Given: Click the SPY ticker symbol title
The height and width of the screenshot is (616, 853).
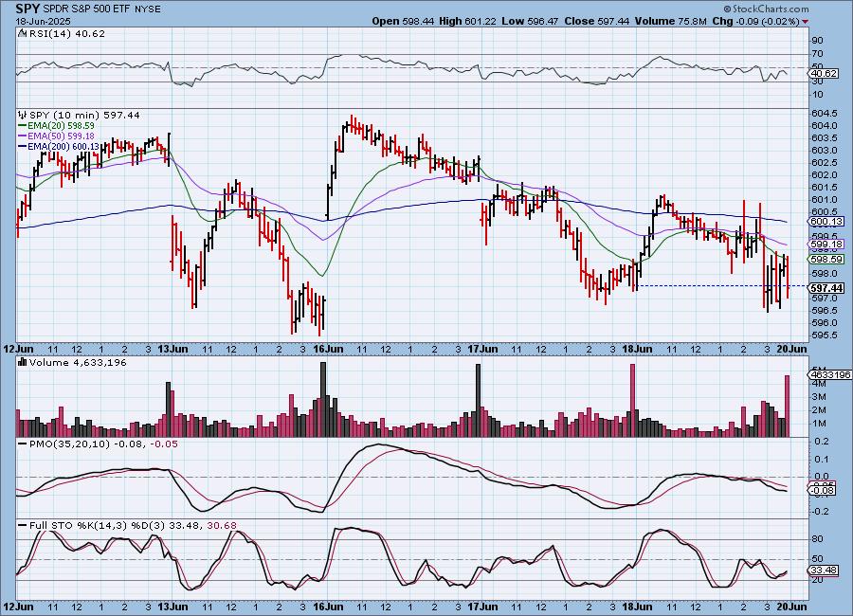Looking at the screenshot, I should pos(27,9).
